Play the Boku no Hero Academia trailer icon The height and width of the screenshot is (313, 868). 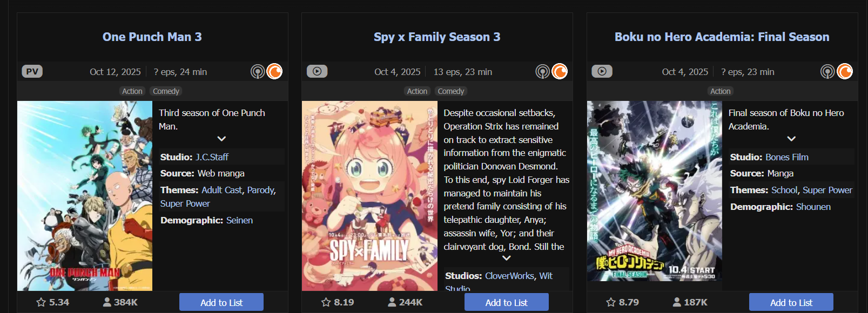(x=602, y=71)
